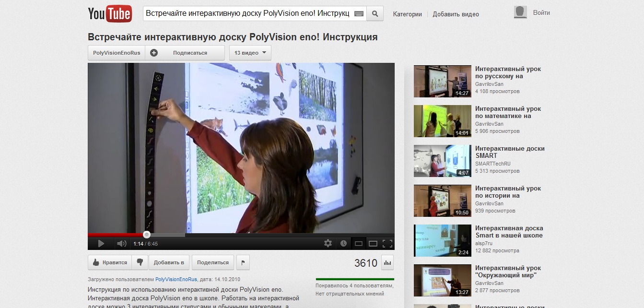Open the PolyVisionEnoRus channel button
The height and width of the screenshot is (308, 644).
[x=117, y=53]
